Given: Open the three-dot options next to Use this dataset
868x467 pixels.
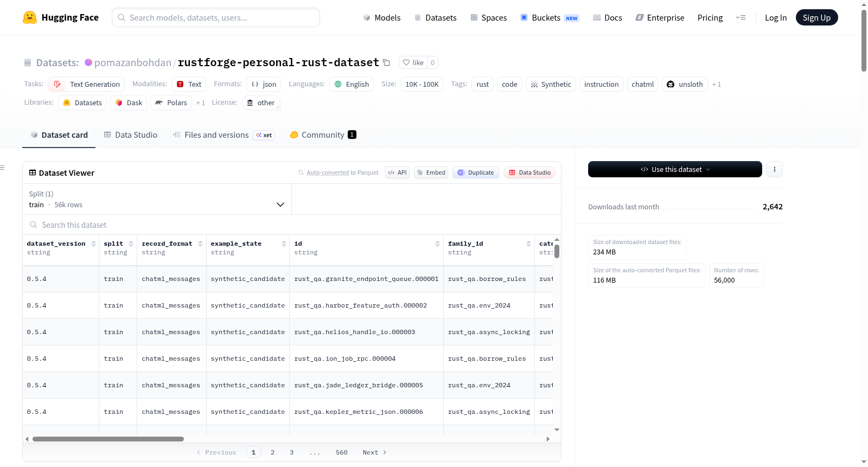Looking at the screenshot, I should pyautogui.click(x=774, y=169).
